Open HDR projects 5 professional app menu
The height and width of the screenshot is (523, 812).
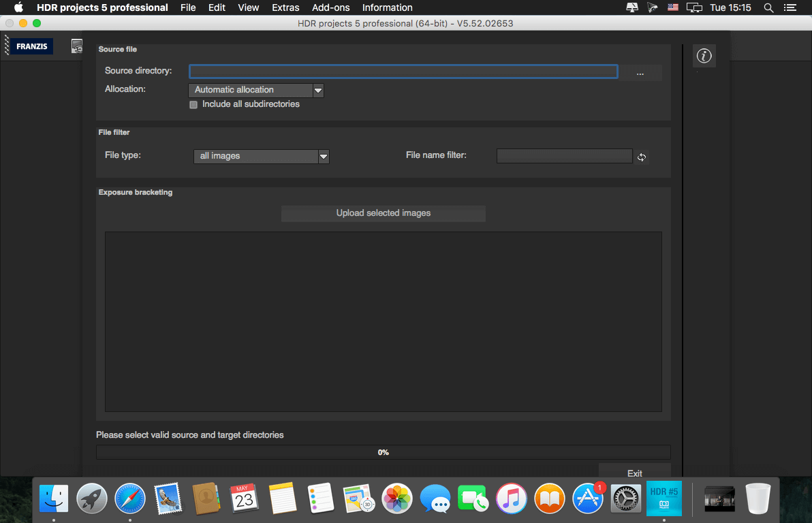point(102,7)
